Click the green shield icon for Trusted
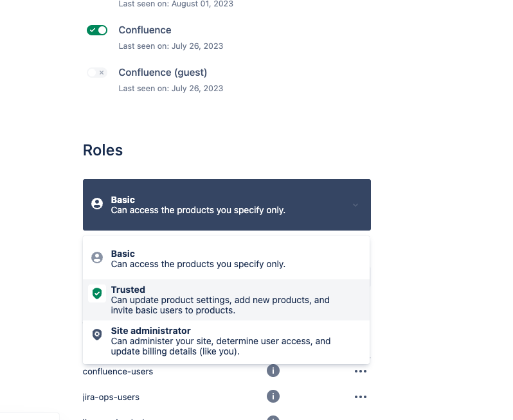Image resolution: width=513 pixels, height=420 pixels. [97, 293]
